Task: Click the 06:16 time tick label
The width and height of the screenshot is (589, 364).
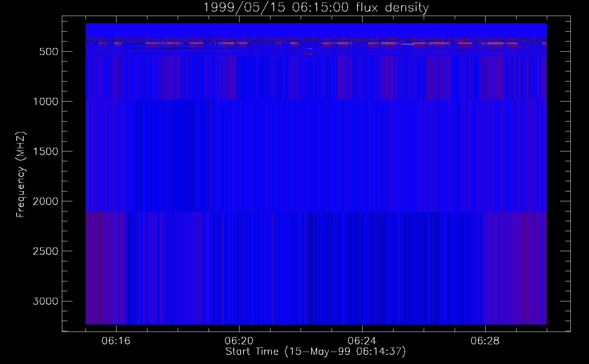Action: click(116, 341)
